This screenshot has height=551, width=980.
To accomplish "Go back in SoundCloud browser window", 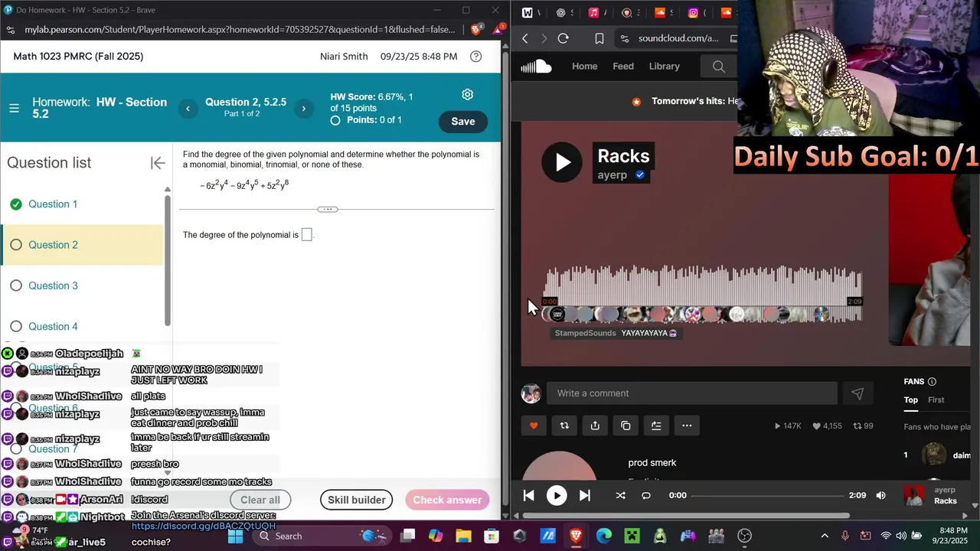I will (525, 38).
